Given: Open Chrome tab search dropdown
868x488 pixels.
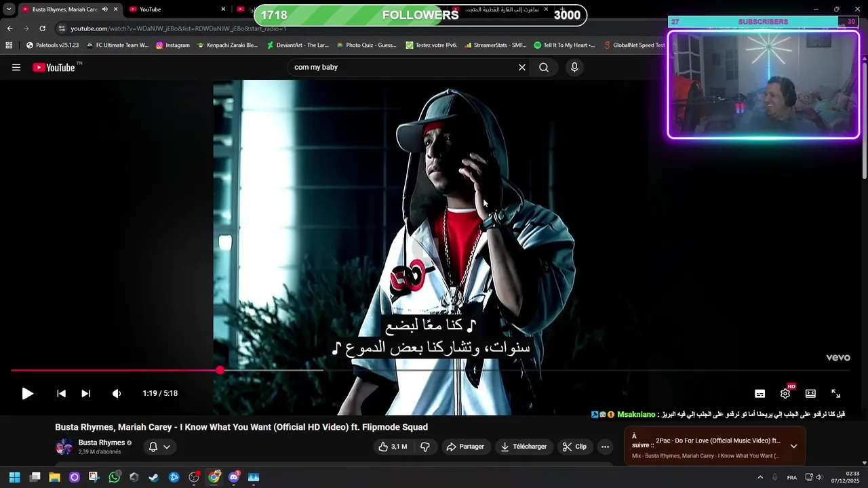Looking at the screenshot, I should click(9, 9).
